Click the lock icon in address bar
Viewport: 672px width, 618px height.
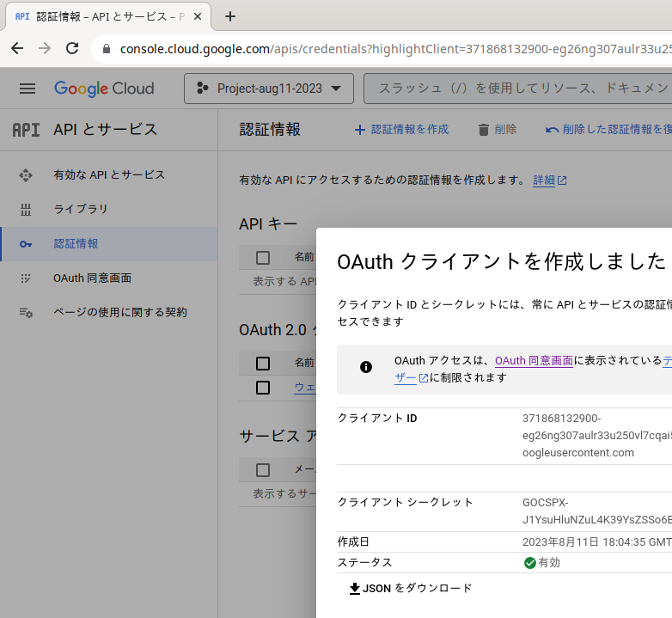[107, 49]
